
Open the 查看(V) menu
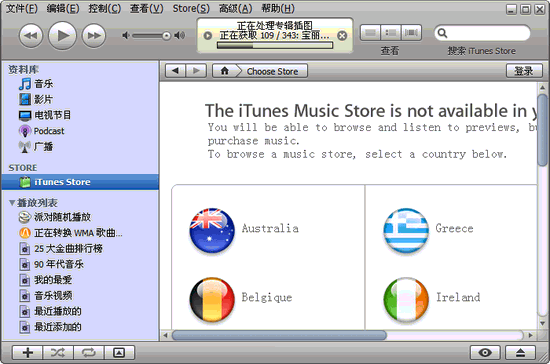[x=147, y=8]
